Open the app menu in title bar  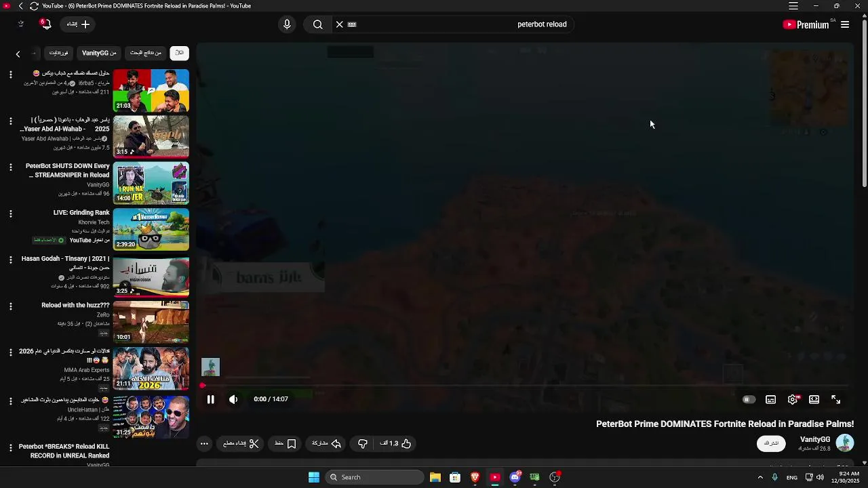click(x=793, y=6)
